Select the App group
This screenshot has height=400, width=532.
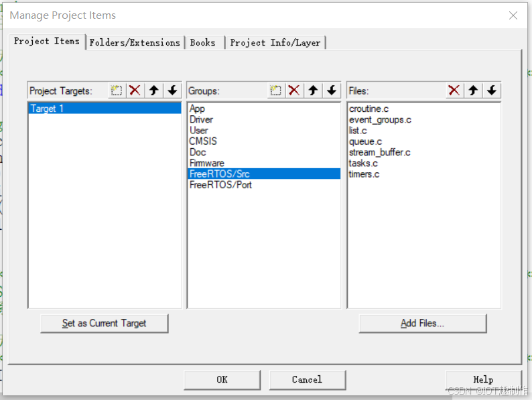[x=263, y=109]
